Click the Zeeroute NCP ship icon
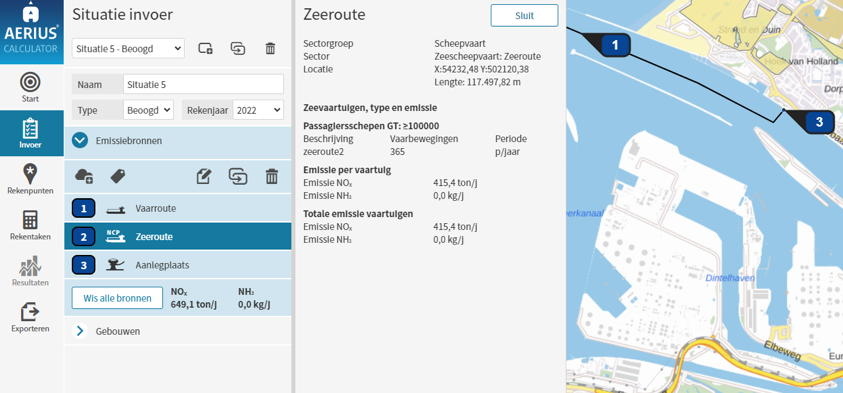Image resolution: width=843 pixels, height=393 pixels. [x=115, y=237]
